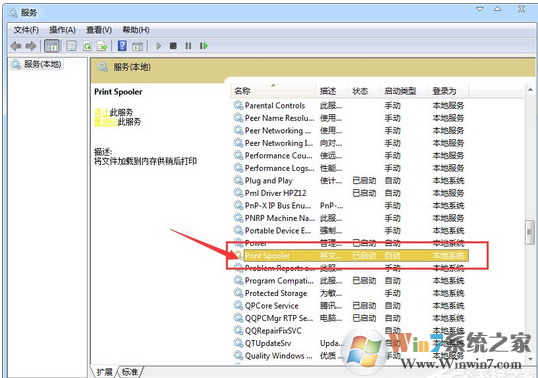Click the Export list toolbar icon
The width and height of the screenshot is (538, 378).
[x=102, y=46]
